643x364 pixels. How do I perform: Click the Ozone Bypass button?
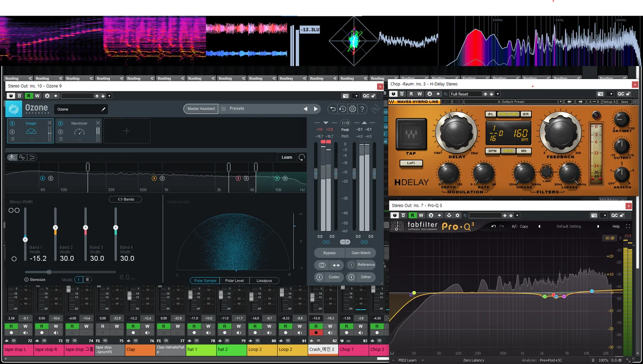point(329,253)
